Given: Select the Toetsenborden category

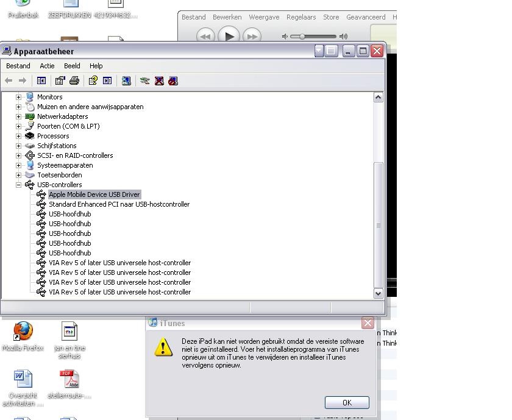Looking at the screenshot, I should click(x=60, y=175).
